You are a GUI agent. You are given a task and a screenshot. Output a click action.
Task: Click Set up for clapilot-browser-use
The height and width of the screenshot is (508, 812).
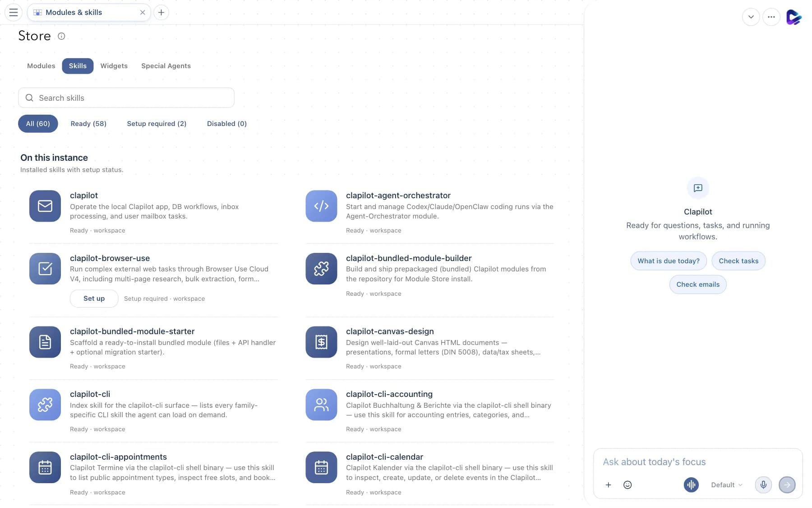(94, 298)
